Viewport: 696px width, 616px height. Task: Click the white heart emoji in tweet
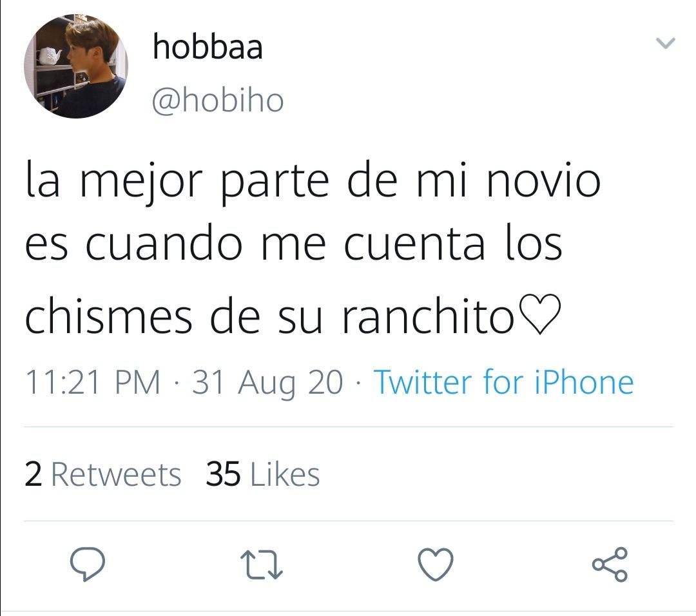coord(539,314)
